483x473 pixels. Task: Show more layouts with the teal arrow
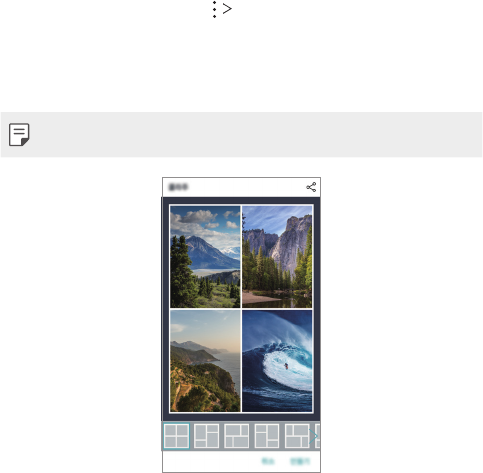coord(313,436)
